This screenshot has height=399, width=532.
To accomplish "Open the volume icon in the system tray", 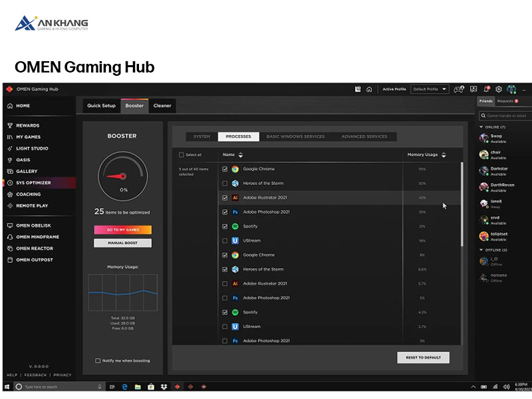I will coord(507,387).
